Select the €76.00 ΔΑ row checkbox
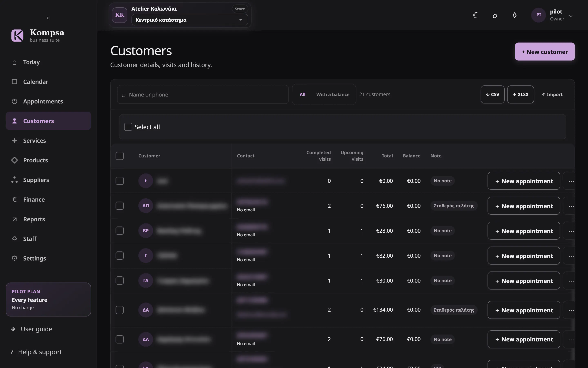Image resolution: width=588 pixels, height=368 pixels. click(120, 339)
